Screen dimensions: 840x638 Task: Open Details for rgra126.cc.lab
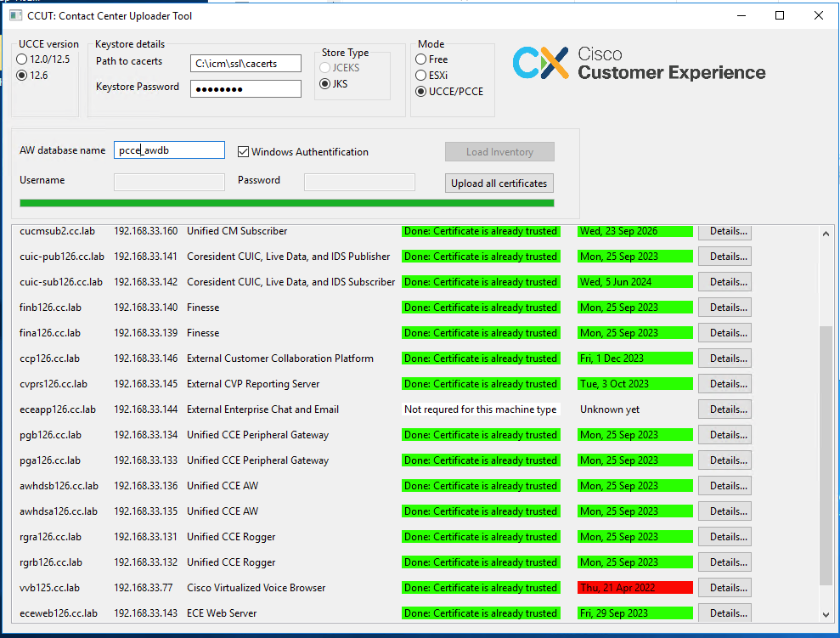click(x=724, y=537)
